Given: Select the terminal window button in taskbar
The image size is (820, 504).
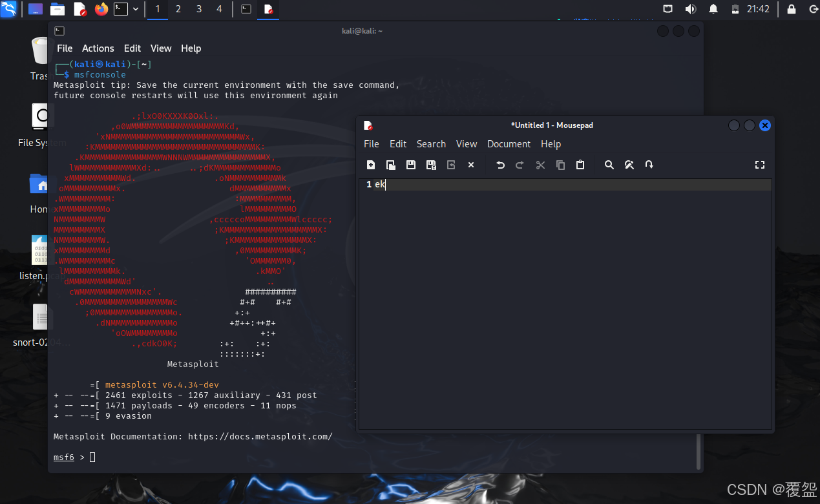Looking at the screenshot, I should pos(246,9).
